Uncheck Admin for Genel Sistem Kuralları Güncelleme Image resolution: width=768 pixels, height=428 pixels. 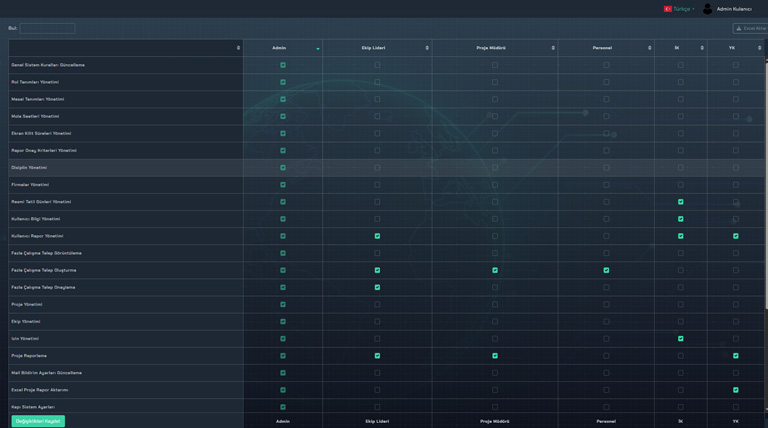283,65
